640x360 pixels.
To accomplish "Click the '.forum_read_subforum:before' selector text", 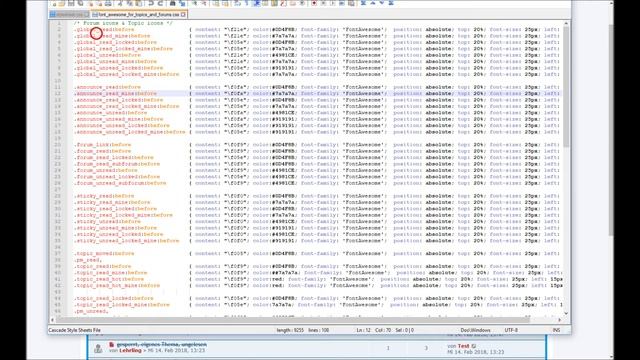I will coord(117,164).
